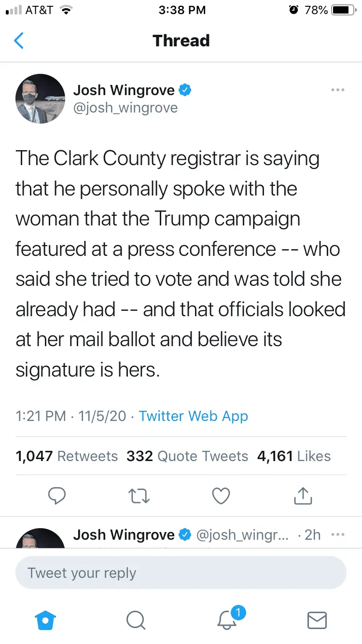The image size is (362, 644).
Task: Open the reply speech bubble icon
Action: [x=57, y=496]
